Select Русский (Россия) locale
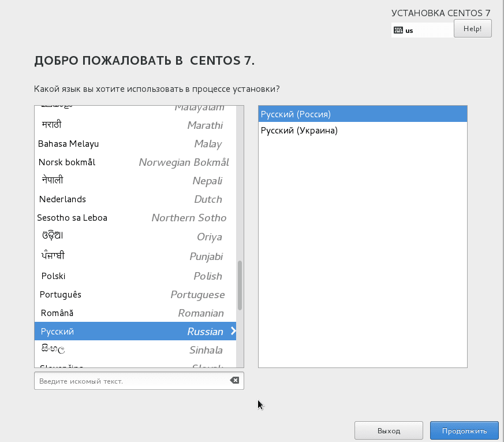504x442 pixels. [x=363, y=114]
